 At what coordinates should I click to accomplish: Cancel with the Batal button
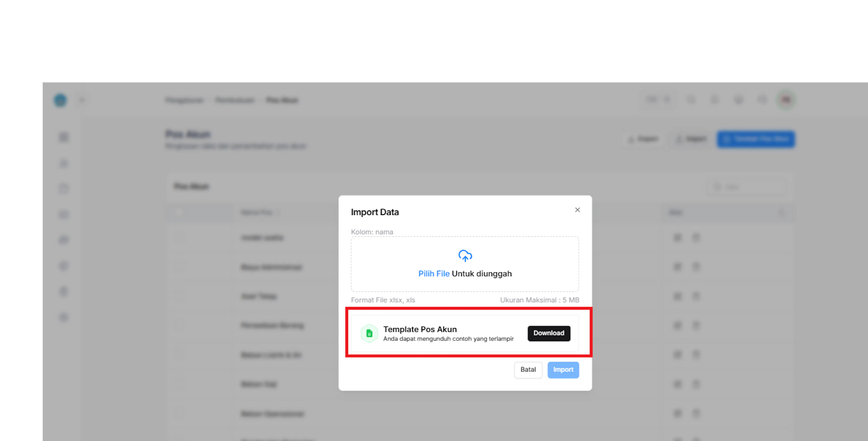[x=528, y=370]
